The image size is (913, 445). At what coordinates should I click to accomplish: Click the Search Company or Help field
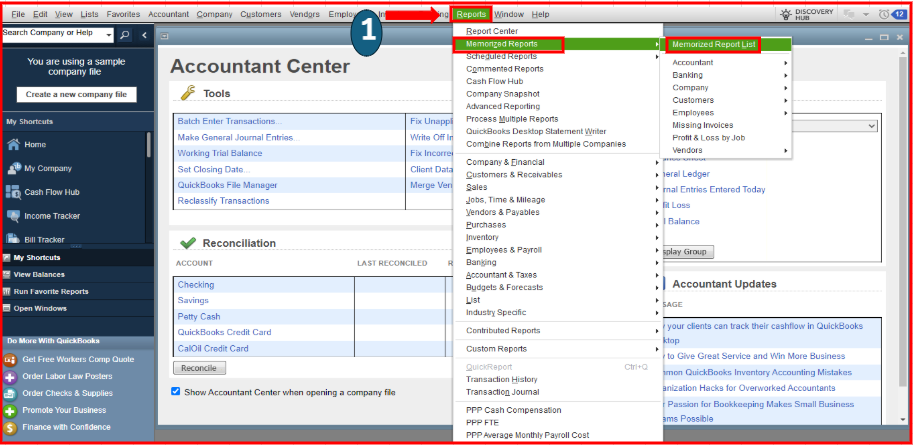point(53,34)
